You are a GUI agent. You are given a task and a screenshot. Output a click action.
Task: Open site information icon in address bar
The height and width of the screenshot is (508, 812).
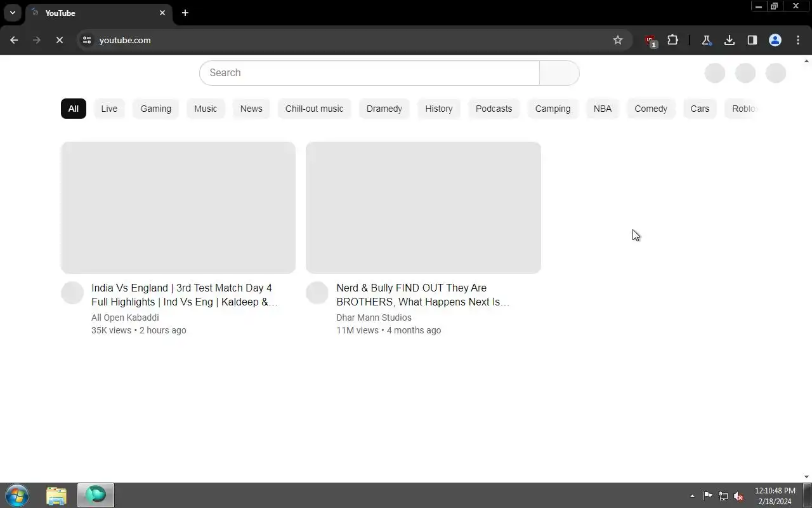point(87,40)
